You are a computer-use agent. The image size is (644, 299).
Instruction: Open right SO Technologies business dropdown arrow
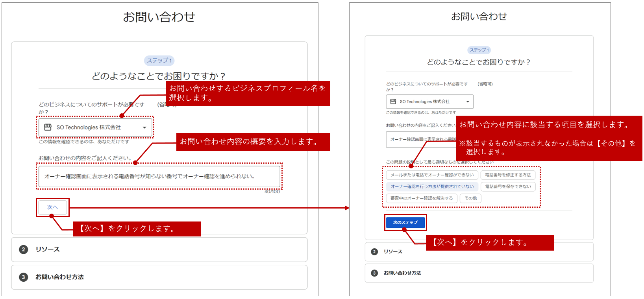coord(468,102)
